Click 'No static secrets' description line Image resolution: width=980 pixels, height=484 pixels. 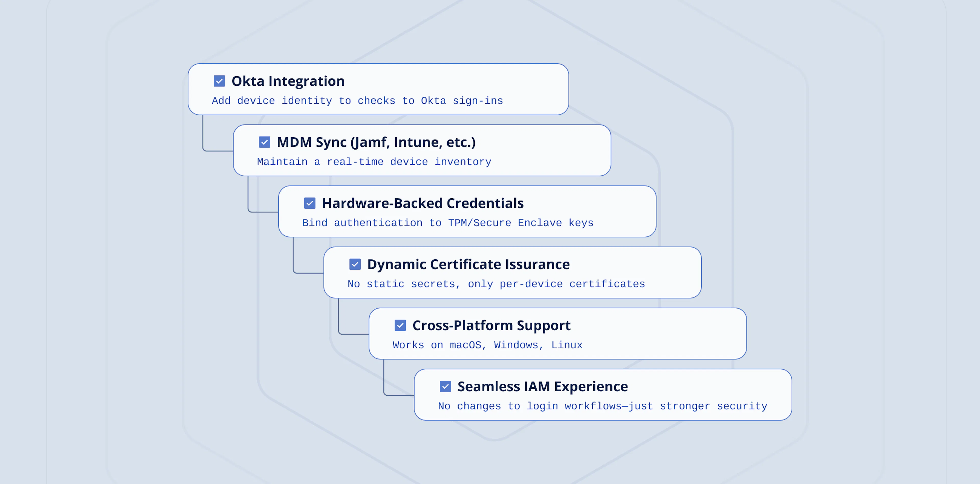(496, 284)
